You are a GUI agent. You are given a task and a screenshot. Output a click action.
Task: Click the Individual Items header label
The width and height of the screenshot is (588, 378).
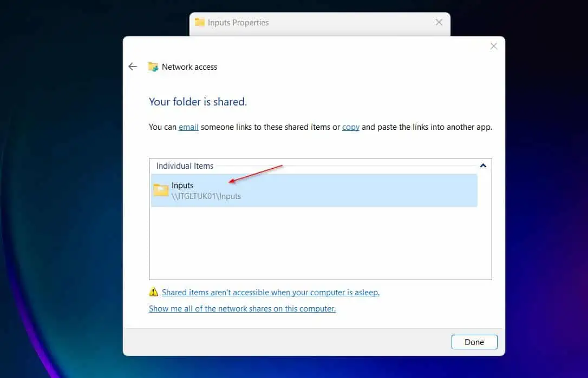coord(185,166)
